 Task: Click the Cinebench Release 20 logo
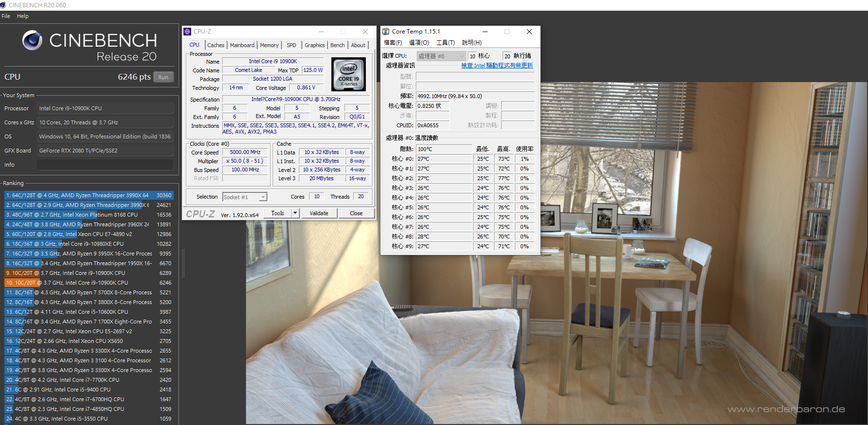(89, 47)
